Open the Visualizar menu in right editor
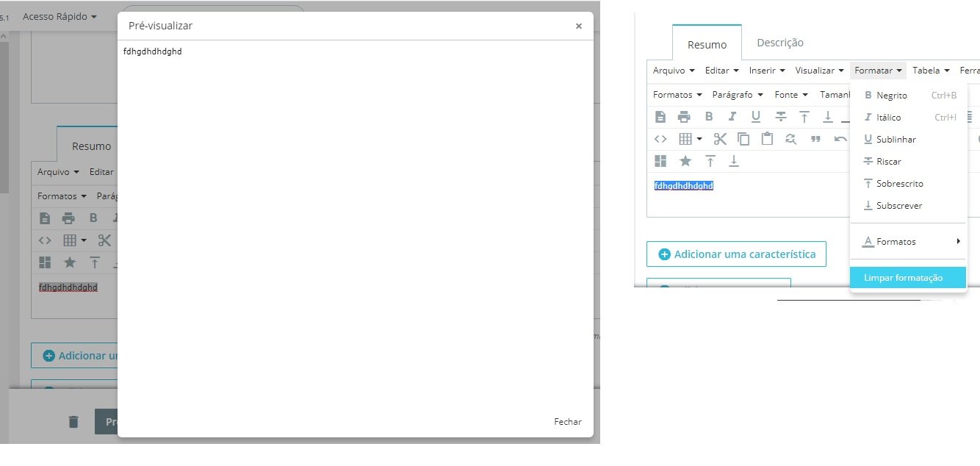980x466 pixels. [x=820, y=71]
